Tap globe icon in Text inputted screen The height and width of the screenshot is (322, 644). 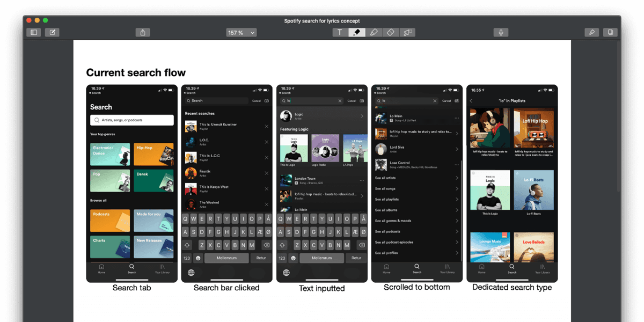286,273
